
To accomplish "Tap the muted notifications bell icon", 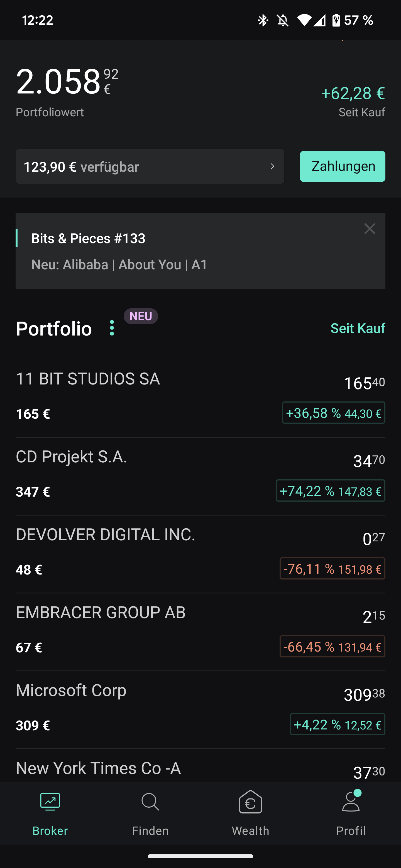I will click(283, 20).
